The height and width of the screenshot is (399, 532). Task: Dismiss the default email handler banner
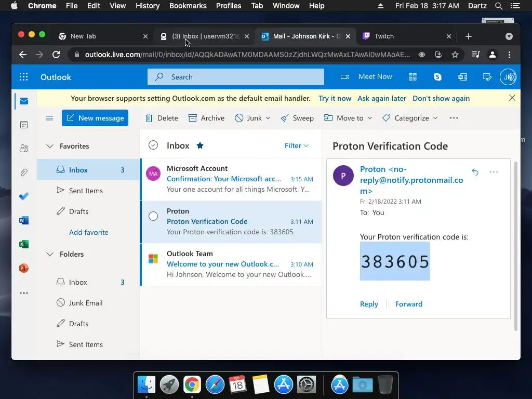[512, 98]
